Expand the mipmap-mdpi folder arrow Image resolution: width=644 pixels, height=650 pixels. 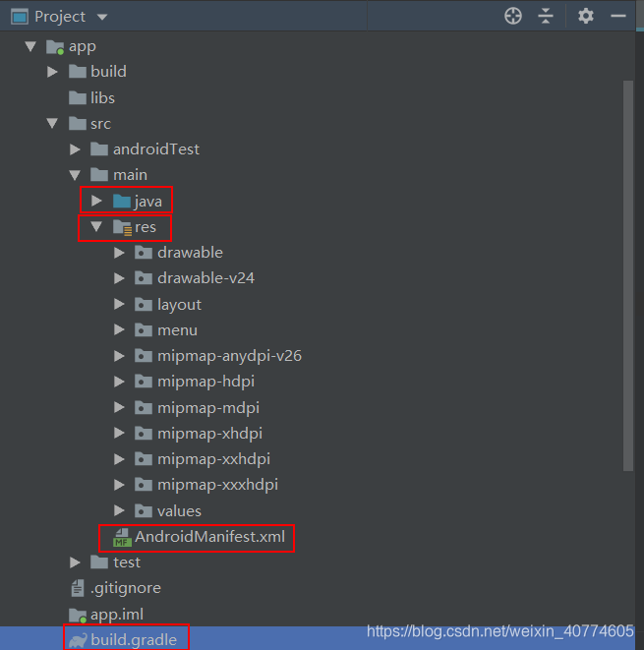(119, 407)
